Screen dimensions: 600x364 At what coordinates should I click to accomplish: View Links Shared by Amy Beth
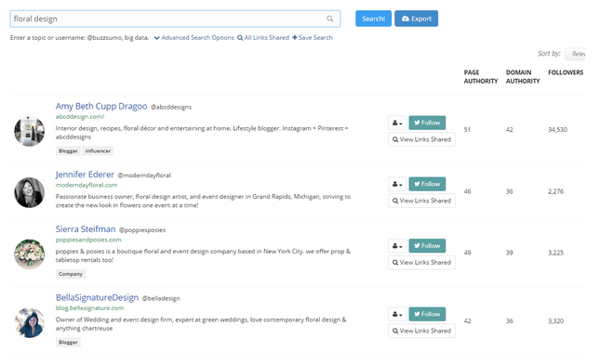422,139
